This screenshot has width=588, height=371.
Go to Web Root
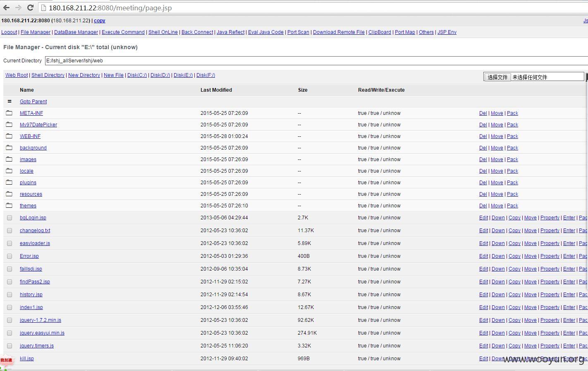(x=17, y=75)
